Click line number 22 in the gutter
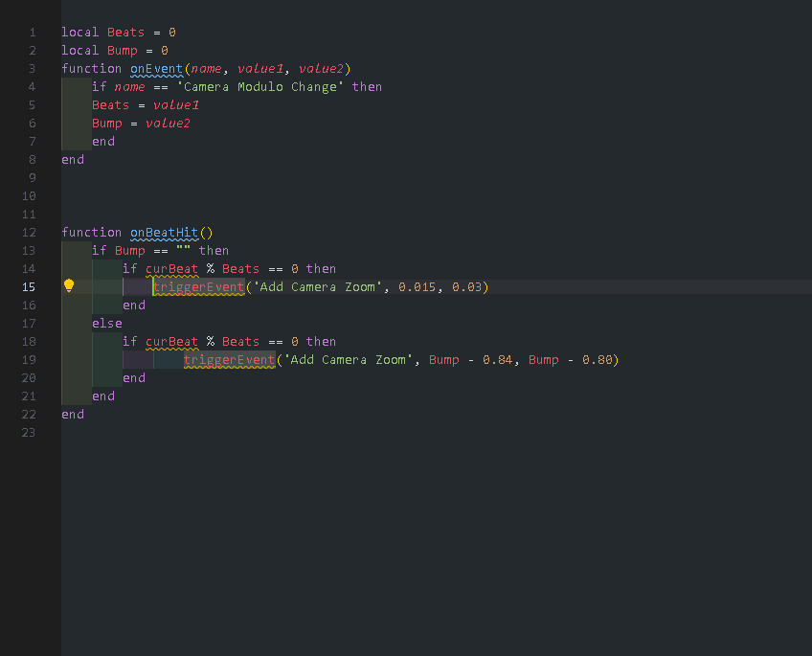Screen dimensions: 812x656 point(29,414)
